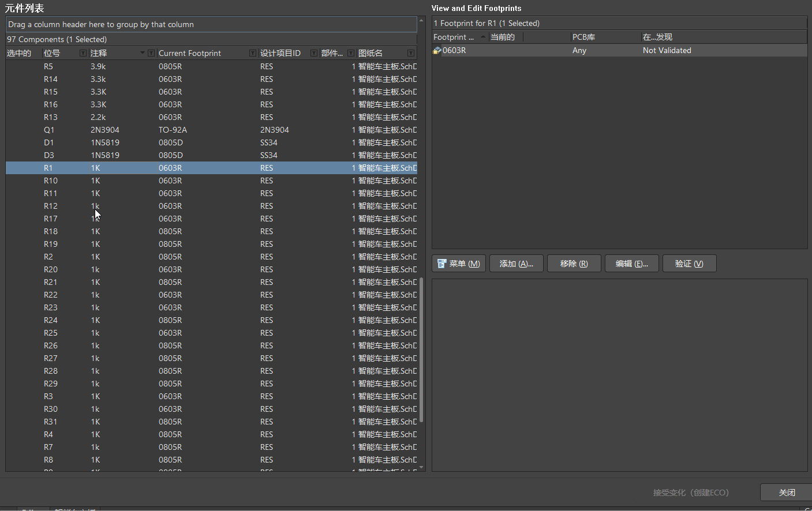Viewport: 812px width, 511px height.
Task: Open the 菜单 (M) menu button
Action: coord(459,264)
